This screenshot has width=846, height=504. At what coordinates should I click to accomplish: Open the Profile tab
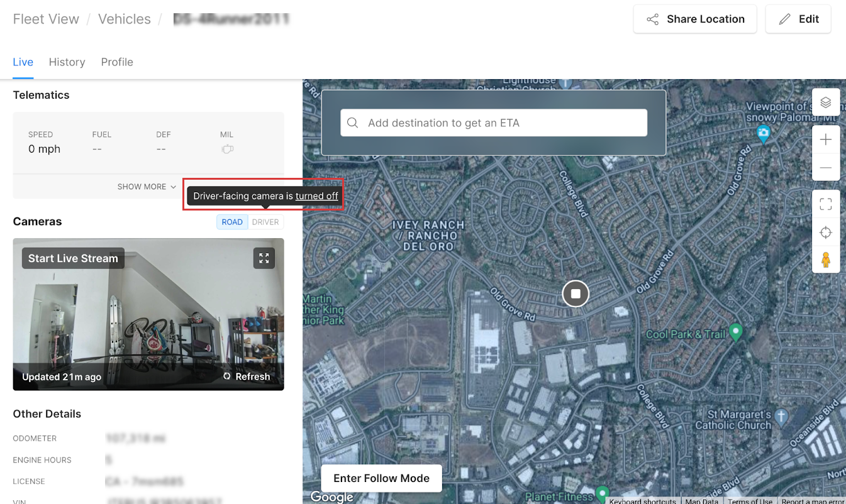click(117, 62)
